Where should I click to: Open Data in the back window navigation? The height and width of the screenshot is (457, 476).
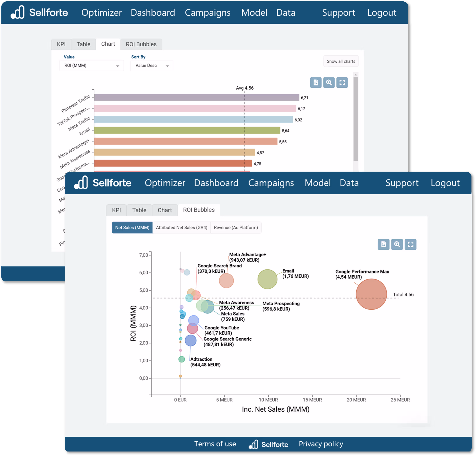[286, 13]
